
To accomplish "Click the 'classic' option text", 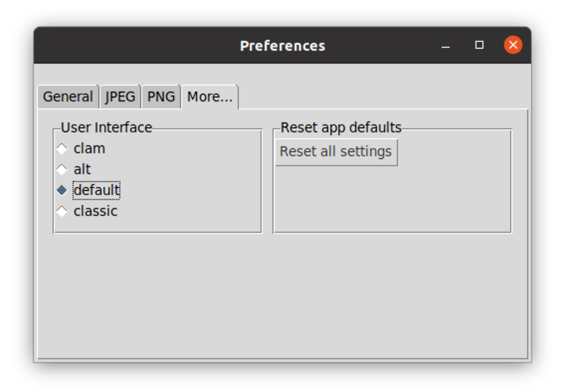I will click(95, 211).
